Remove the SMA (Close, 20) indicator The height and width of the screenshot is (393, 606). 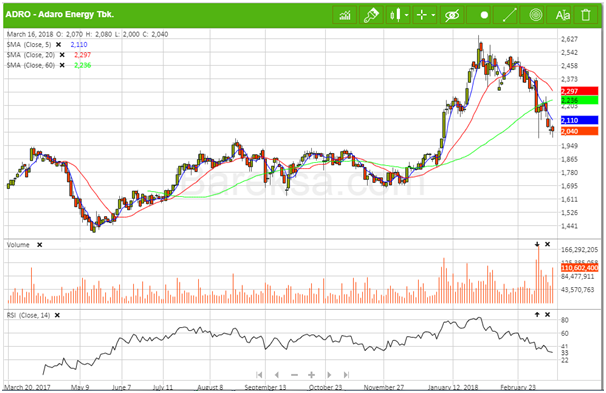[x=62, y=55]
